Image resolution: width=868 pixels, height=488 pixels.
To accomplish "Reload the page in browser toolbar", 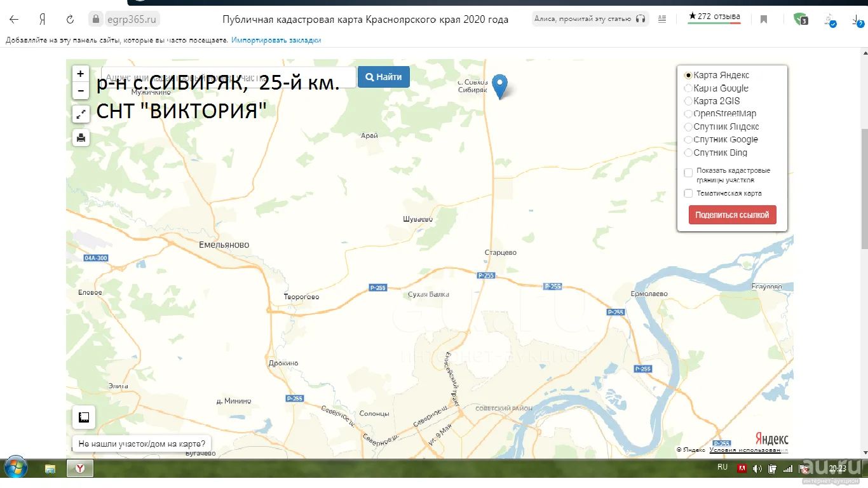I will 70,19.
